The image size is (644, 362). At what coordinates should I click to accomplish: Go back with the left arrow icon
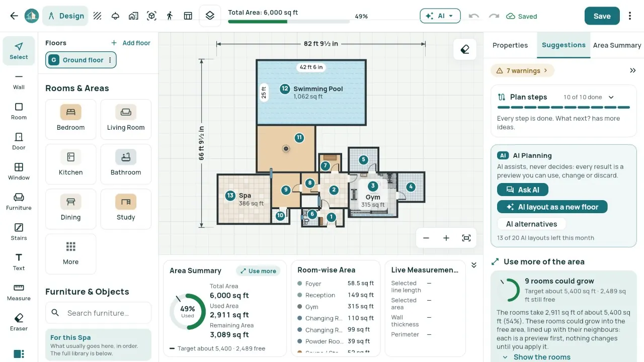click(x=14, y=16)
